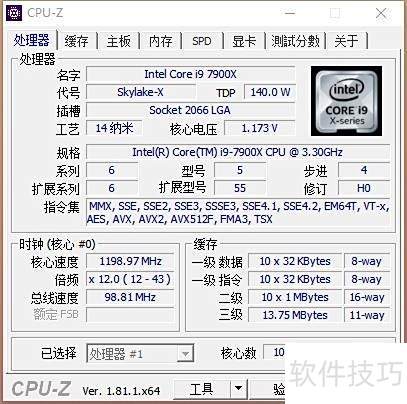Open the 显卡 tab
The width and height of the screenshot is (407, 404).
click(x=244, y=41)
